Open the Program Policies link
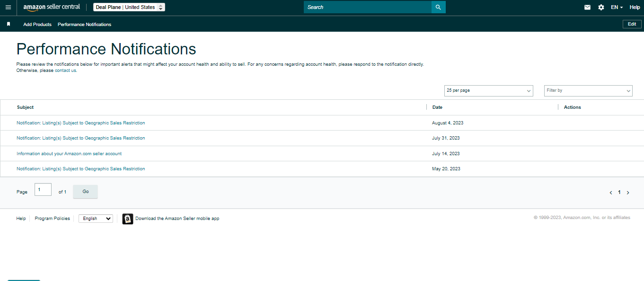The width and height of the screenshot is (644, 281). coord(52,219)
